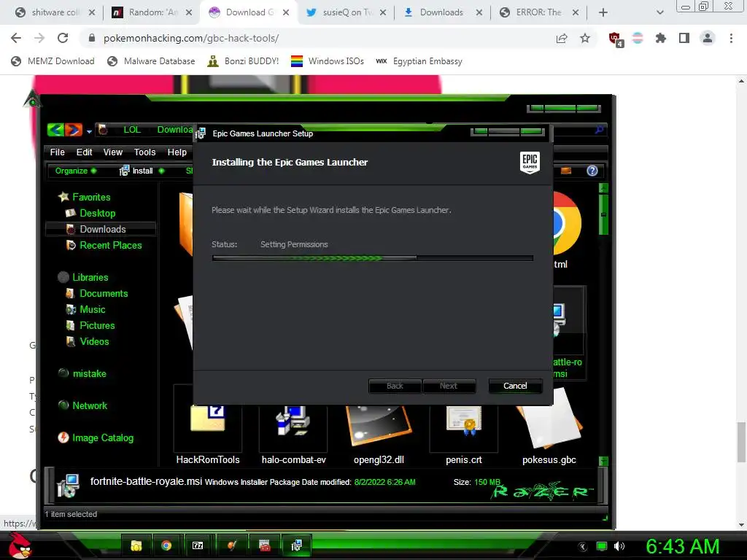The width and height of the screenshot is (747, 560).
Task: Open the Bonzi BUDDY! bookmark
Action: click(244, 61)
